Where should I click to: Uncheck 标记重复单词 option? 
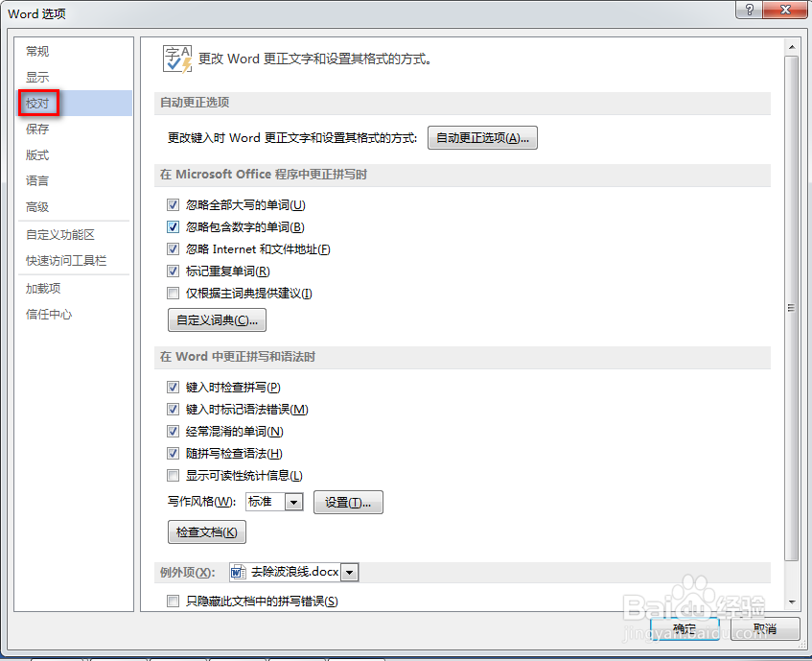173,271
